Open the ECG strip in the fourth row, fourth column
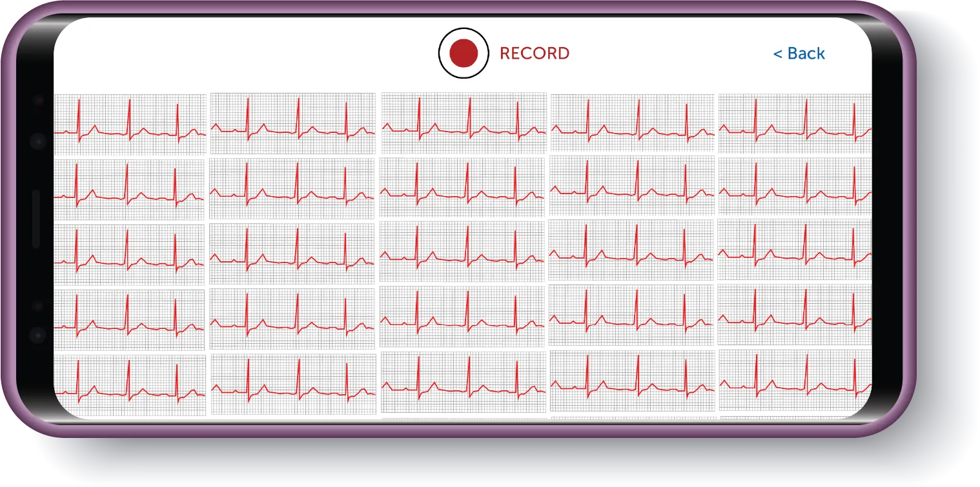 click(632, 316)
